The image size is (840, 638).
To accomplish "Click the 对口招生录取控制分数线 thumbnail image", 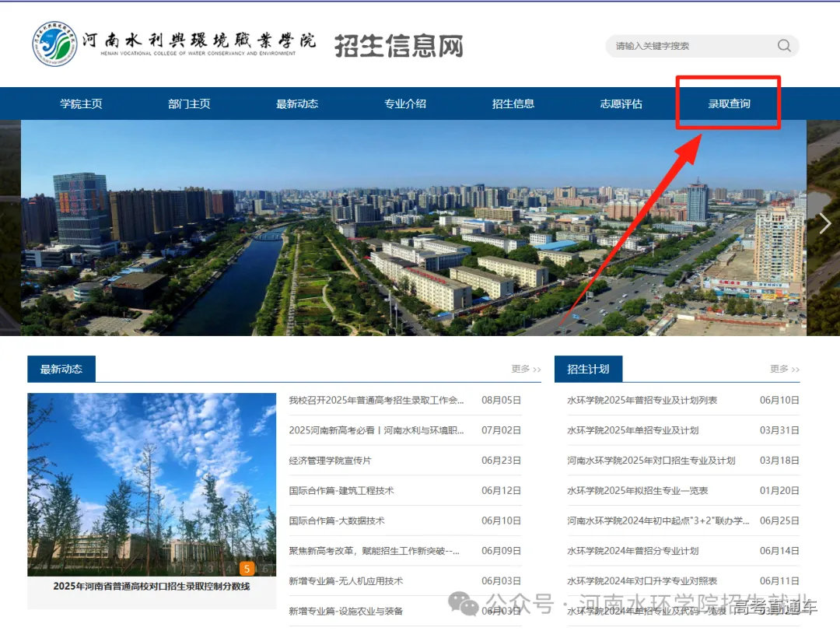I will tap(152, 482).
